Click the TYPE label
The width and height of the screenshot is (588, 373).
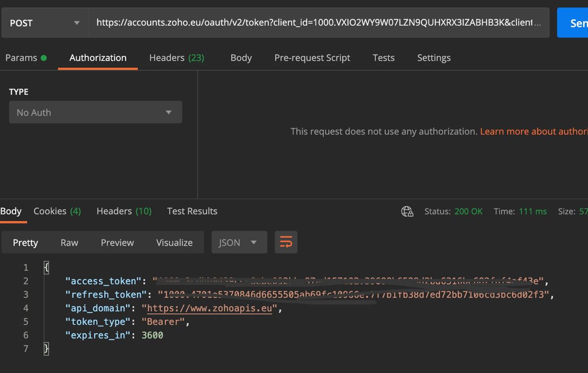coord(19,92)
